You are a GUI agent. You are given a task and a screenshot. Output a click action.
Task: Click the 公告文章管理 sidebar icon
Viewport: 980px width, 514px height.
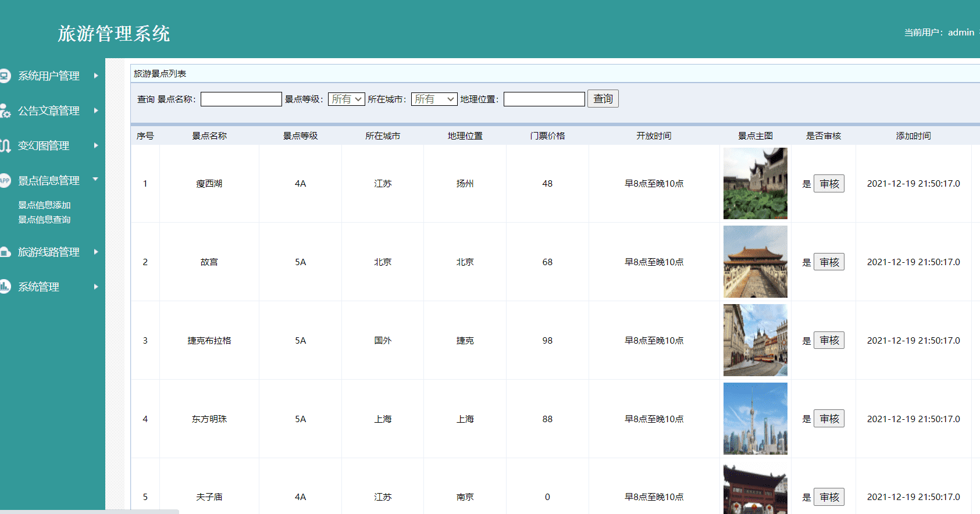coord(5,110)
